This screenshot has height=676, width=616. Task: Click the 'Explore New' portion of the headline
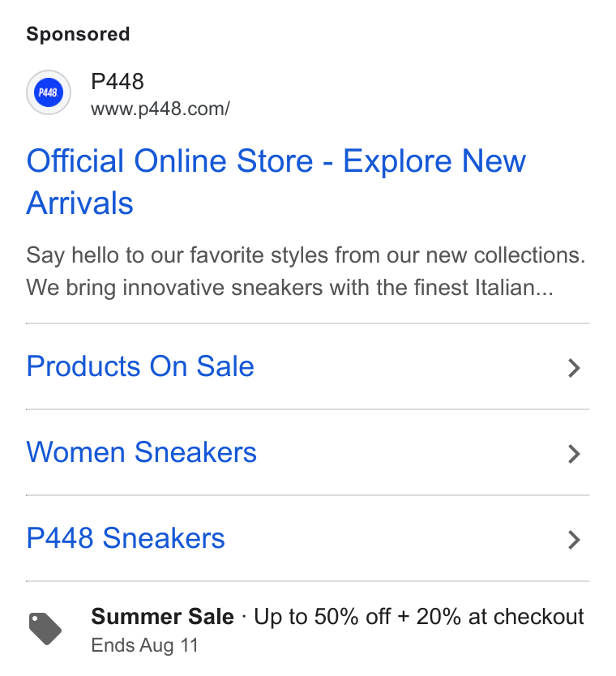click(x=434, y=161)
